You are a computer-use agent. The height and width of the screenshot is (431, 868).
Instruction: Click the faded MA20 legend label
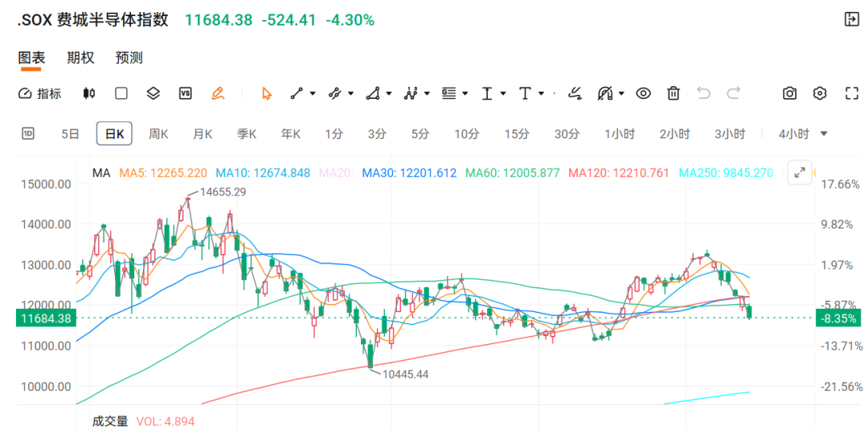point(337,173)
